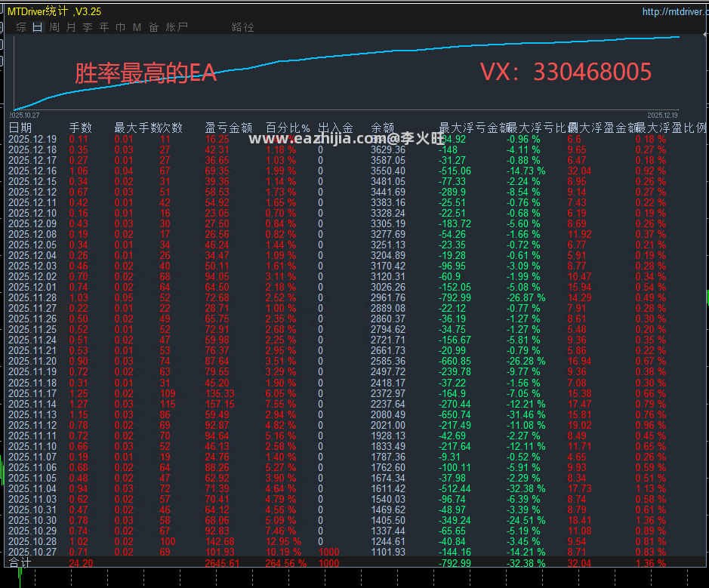Open the 周 weekly statistics tab

pos(54,27)
